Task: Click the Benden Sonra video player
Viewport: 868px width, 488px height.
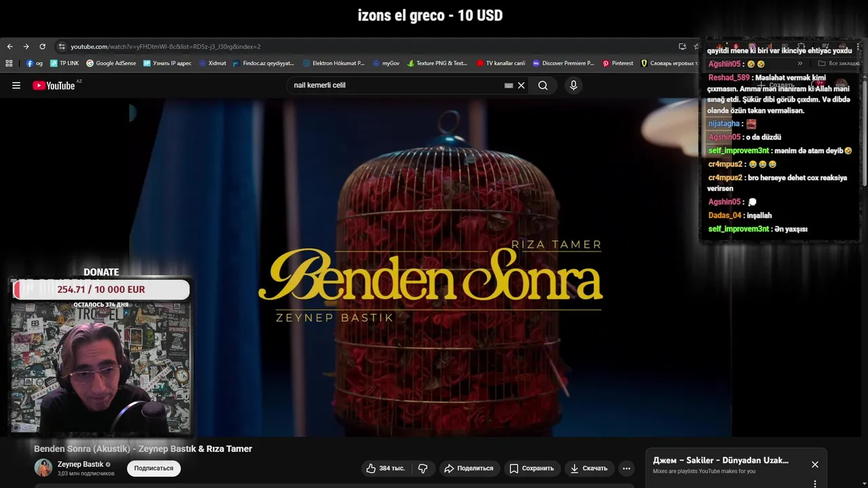Action: 431,268
